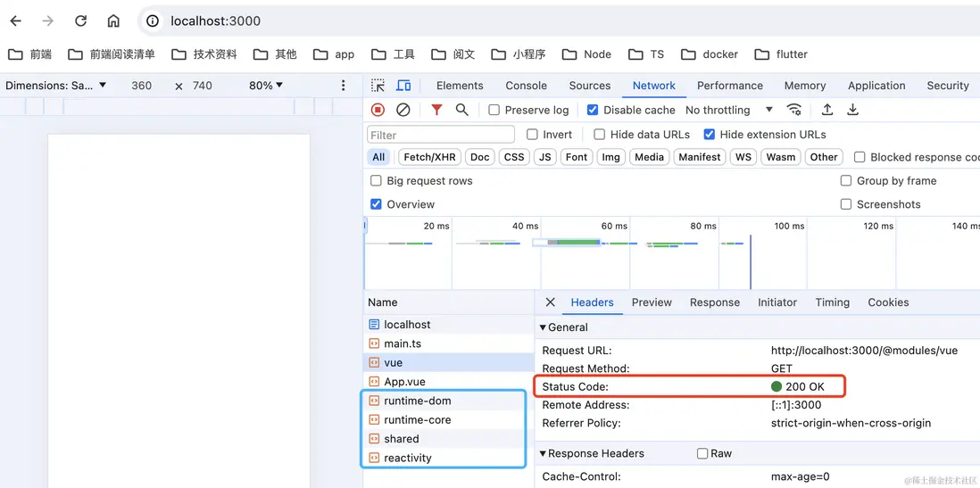Open the Performance panel tab
Screen dimensions: 980x488
730,86
